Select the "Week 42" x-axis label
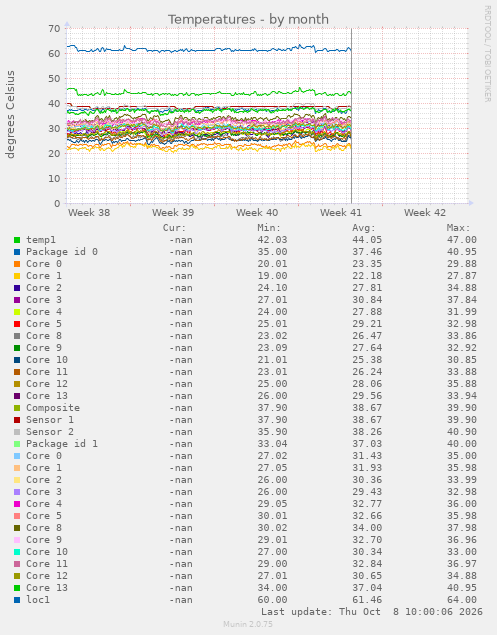 [425, 213]
